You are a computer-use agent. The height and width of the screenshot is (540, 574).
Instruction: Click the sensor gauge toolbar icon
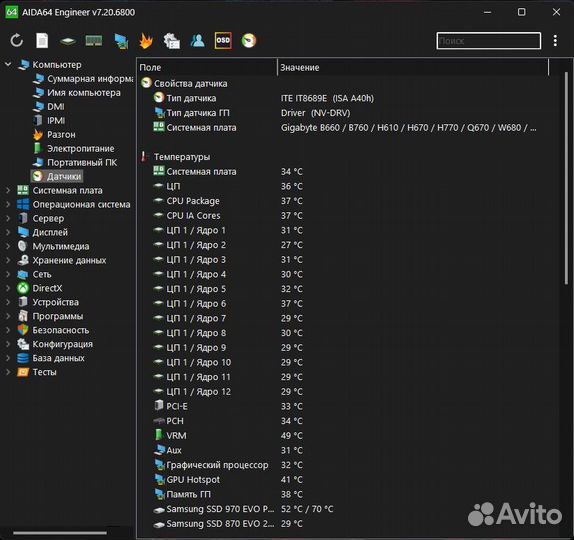(x=249, y=41)
